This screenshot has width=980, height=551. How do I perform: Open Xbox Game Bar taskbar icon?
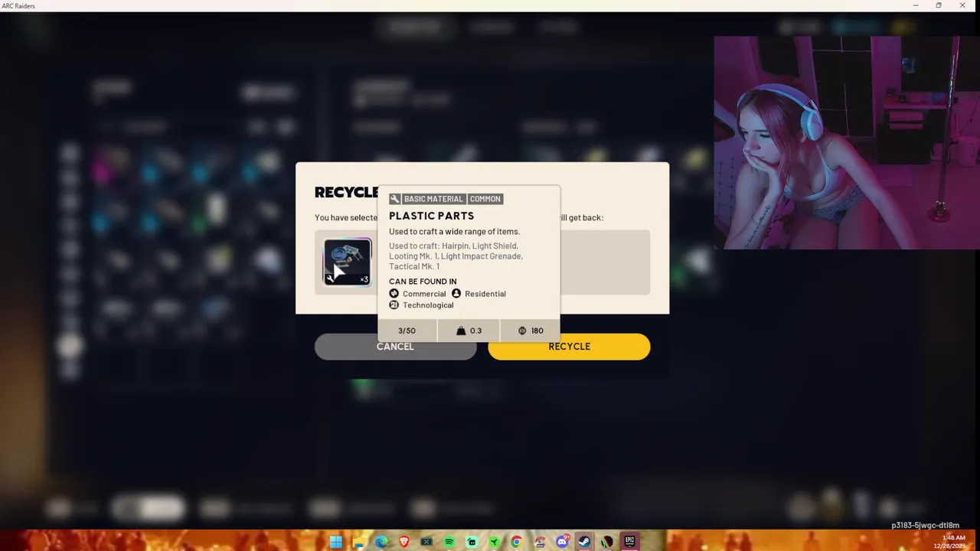tap(426, 542)
